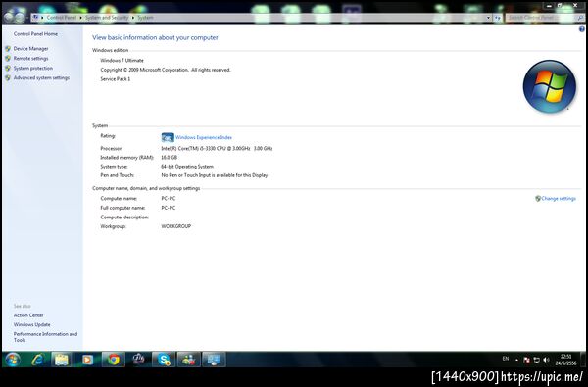Viewport: 588px width, 387px height.
Task: Click the Back navigation arrow
Action: pyautogui.click(x=8, y=17)
